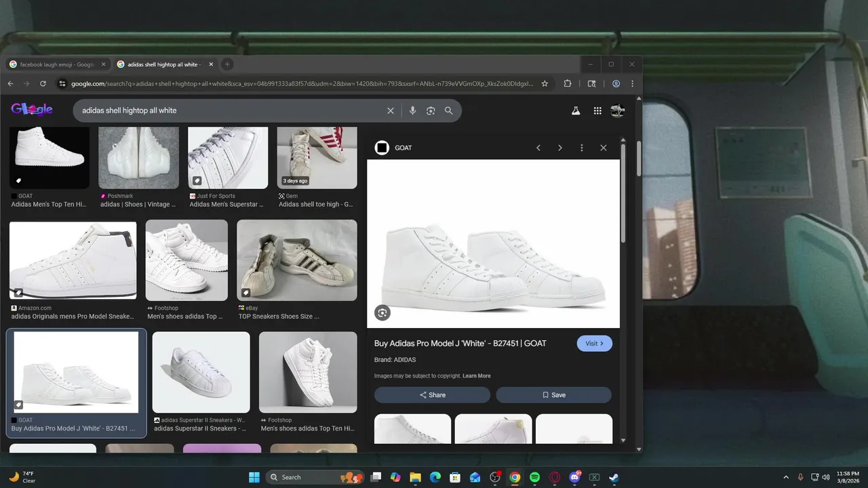Click the microphone icon in system tray
Screen dimensions: 868x488
[x=801, y=477]
